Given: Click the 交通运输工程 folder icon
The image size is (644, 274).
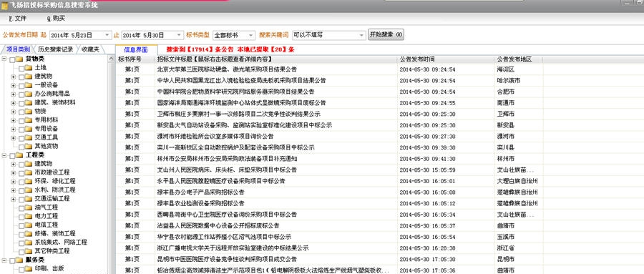Looking at the screenshot, I should pyautogui.click(x=29, y=199).
